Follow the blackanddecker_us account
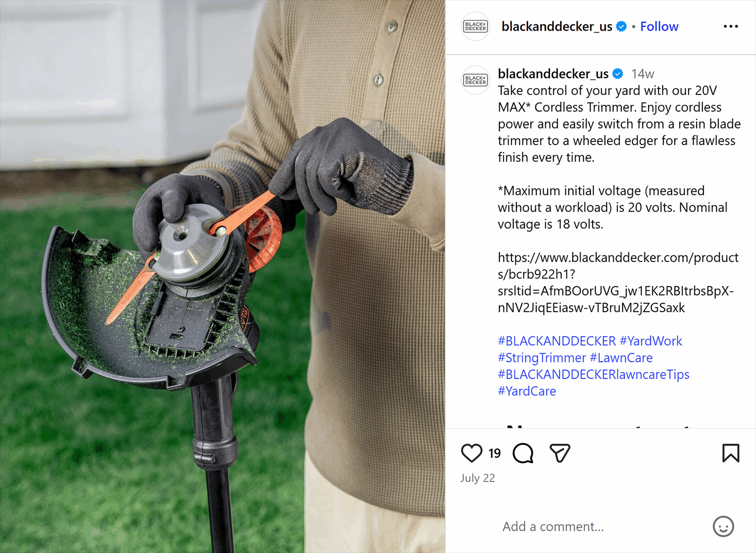This screenshot has width=756, height=553. [x=659, y=27]
